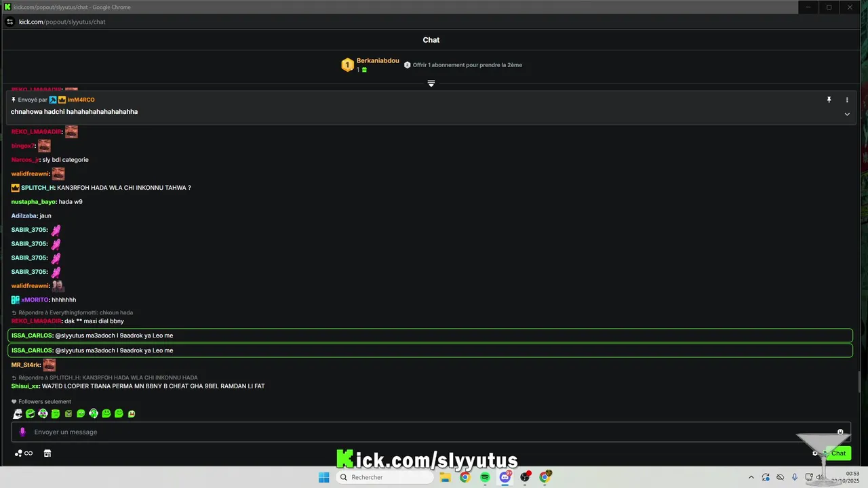Image resolution: width=868 pixels, height=488 pixels.
Task: Click 'Répondre à SPLITCH_H' reply reference
Action: pyautogui.click(x=104, y=378)
